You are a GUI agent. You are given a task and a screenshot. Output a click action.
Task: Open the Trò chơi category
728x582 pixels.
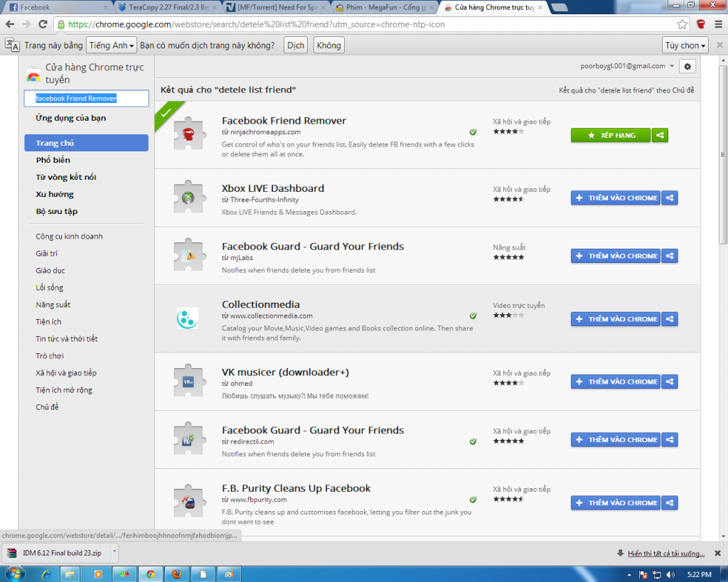point(50,356)
